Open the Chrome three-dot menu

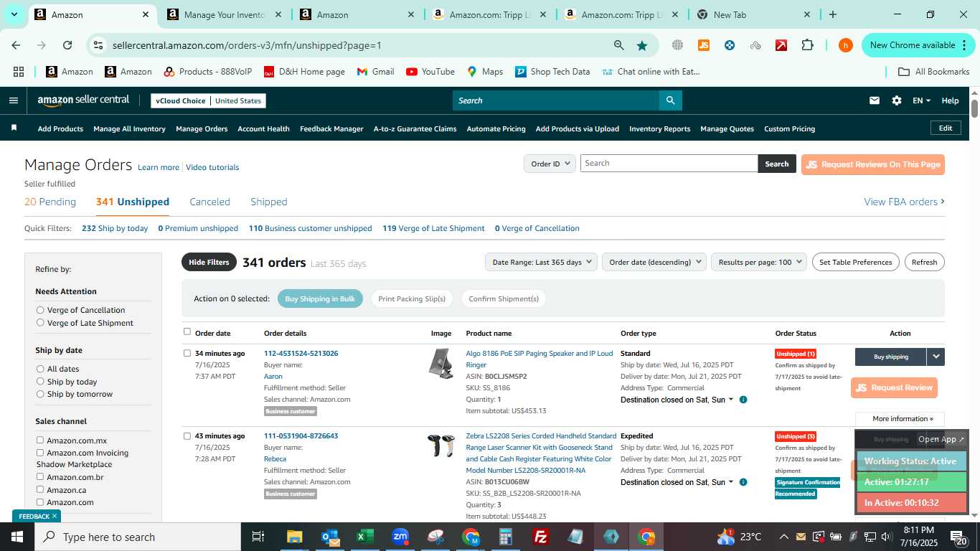point(964,45)
